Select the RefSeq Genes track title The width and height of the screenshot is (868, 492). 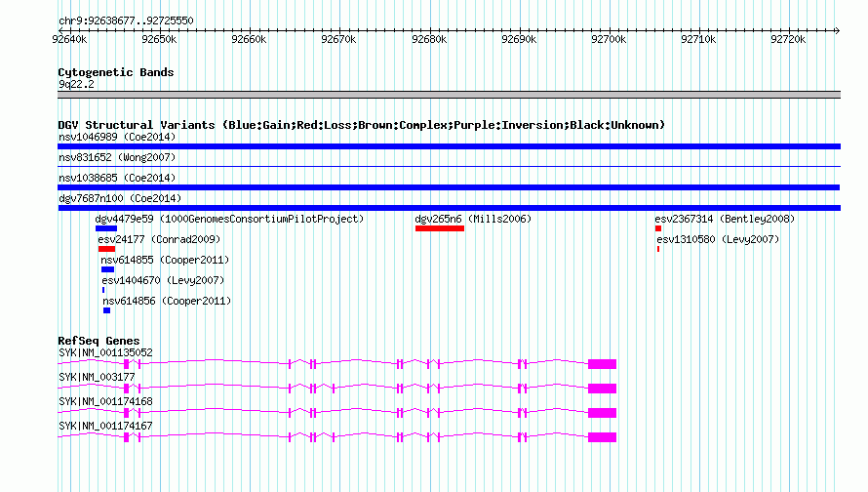99,341
